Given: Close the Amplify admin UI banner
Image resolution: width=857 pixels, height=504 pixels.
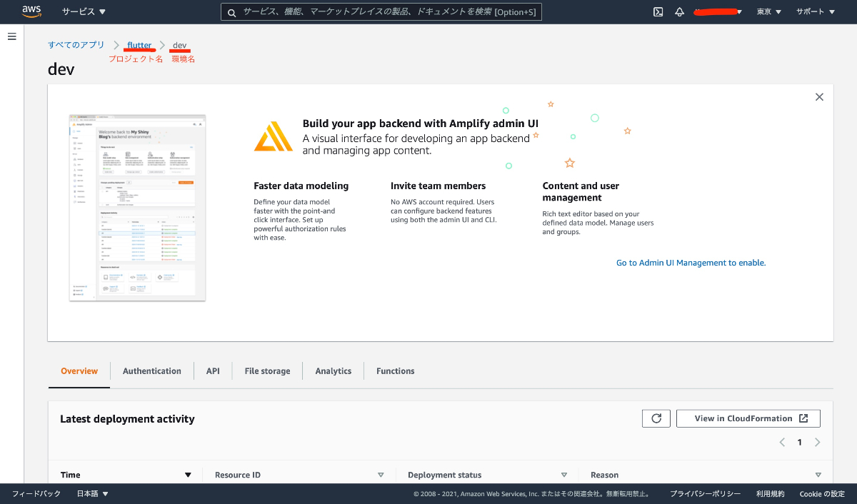Looking at the screenshot, I should (819, 97).
